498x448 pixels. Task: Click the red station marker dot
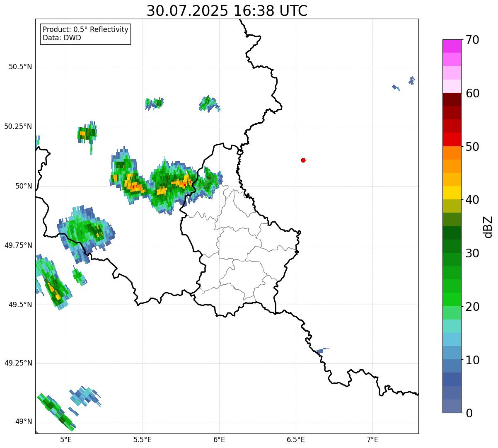coord(303,160)
